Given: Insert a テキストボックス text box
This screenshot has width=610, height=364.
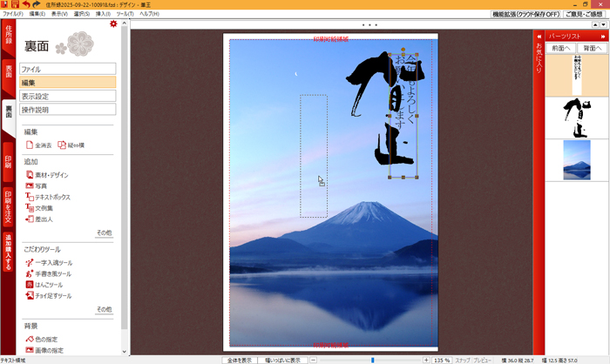Looking at the screenshot, I should tap(30, 197).
